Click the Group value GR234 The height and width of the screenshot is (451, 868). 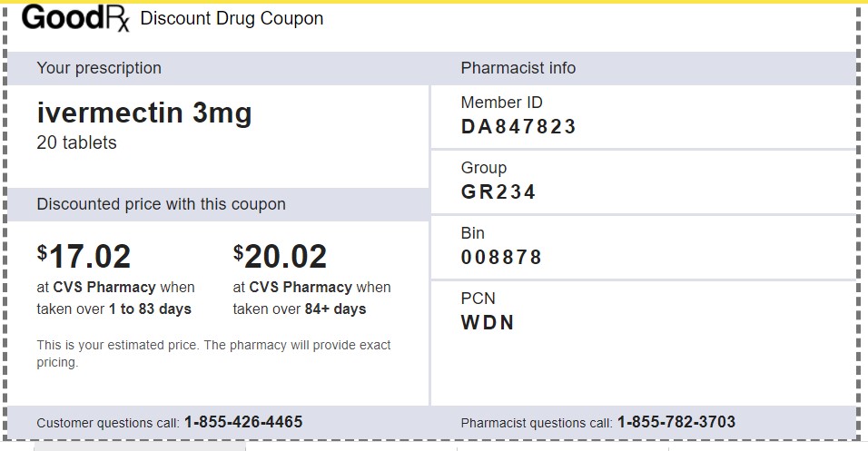click(x=498, y=192)
